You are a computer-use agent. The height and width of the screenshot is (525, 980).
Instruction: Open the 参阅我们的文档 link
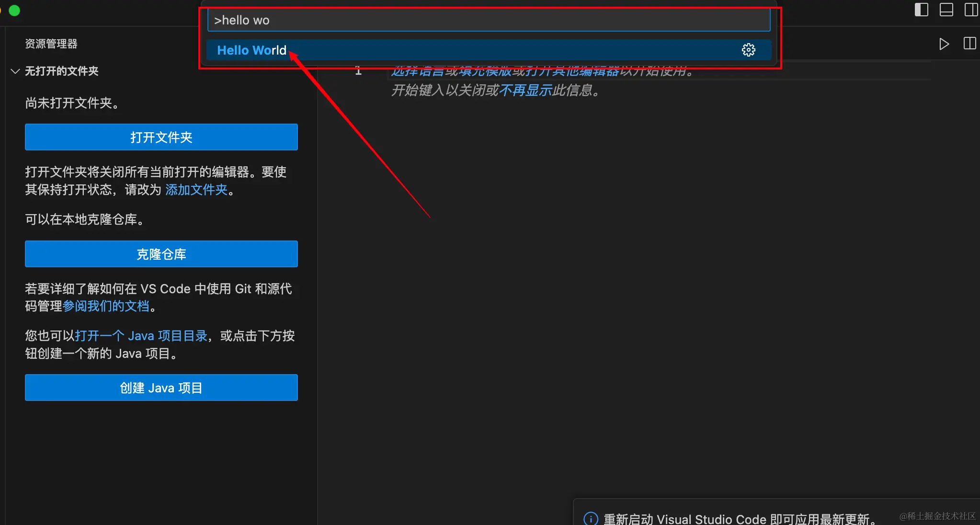point(106,306)
